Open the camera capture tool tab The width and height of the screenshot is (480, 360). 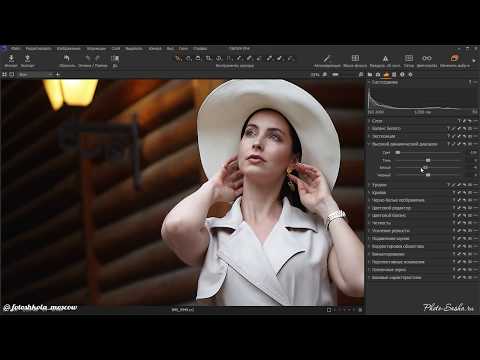pyautogui.click(x=378, y=75)
